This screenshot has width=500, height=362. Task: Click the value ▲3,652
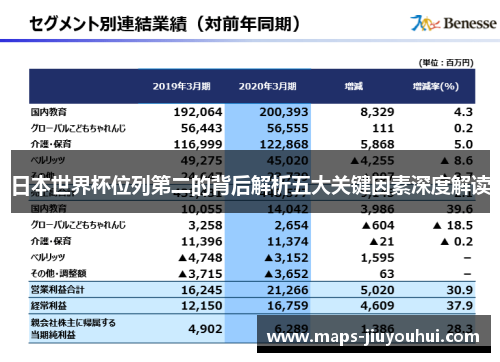pos(286,274)
